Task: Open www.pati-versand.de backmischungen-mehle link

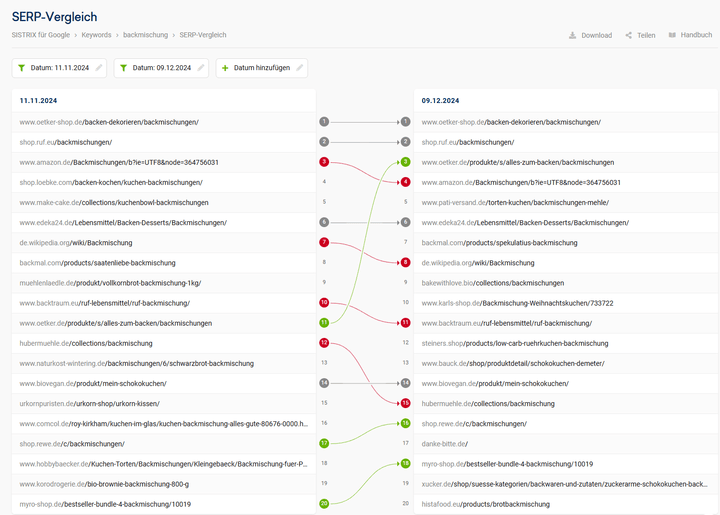Action: pos(515,203)
